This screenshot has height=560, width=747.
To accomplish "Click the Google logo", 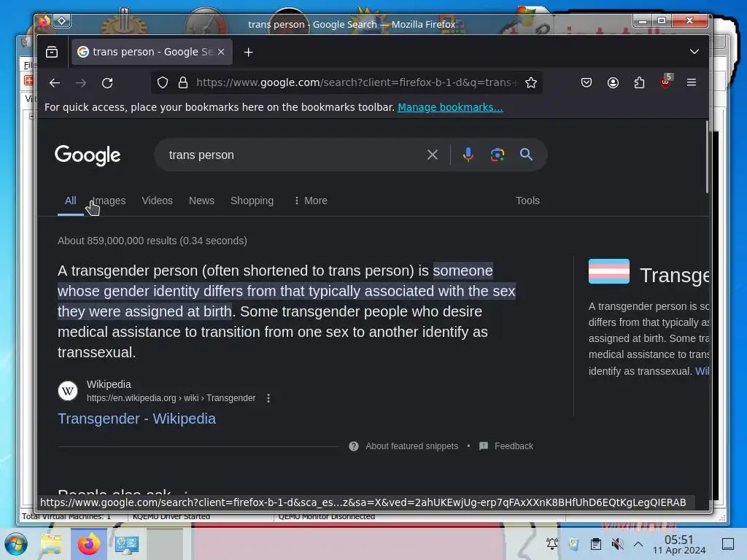I will (x=88, y=155).
